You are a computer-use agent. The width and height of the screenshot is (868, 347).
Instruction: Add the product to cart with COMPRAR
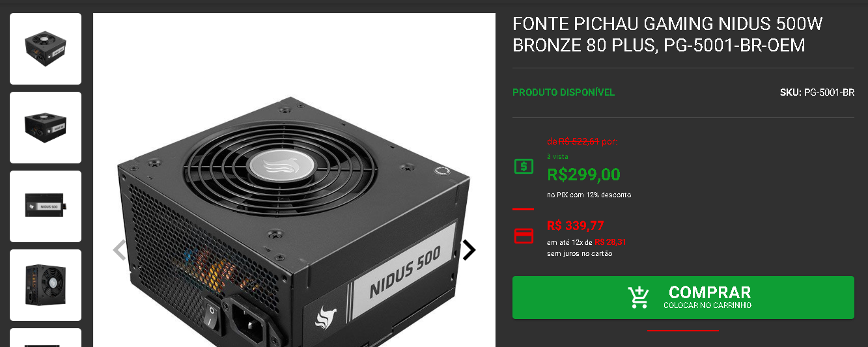tap(683, 298)
